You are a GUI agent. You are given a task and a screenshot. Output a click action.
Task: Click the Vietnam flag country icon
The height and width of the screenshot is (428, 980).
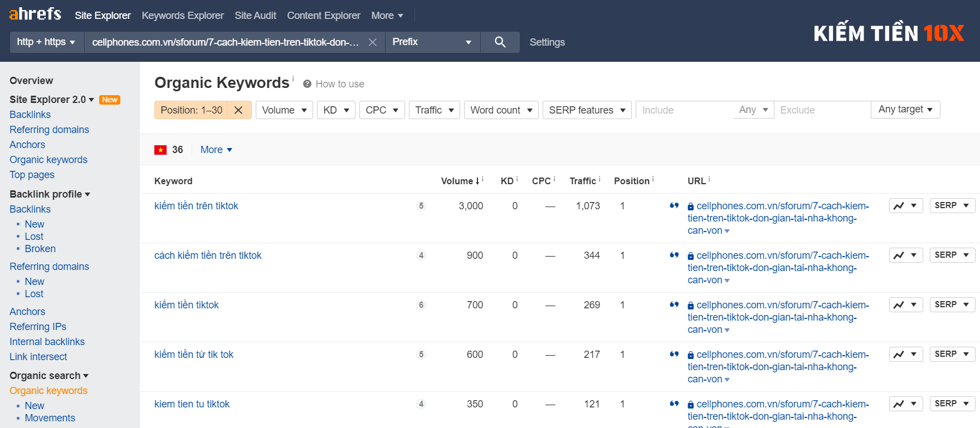coord(160,150)
